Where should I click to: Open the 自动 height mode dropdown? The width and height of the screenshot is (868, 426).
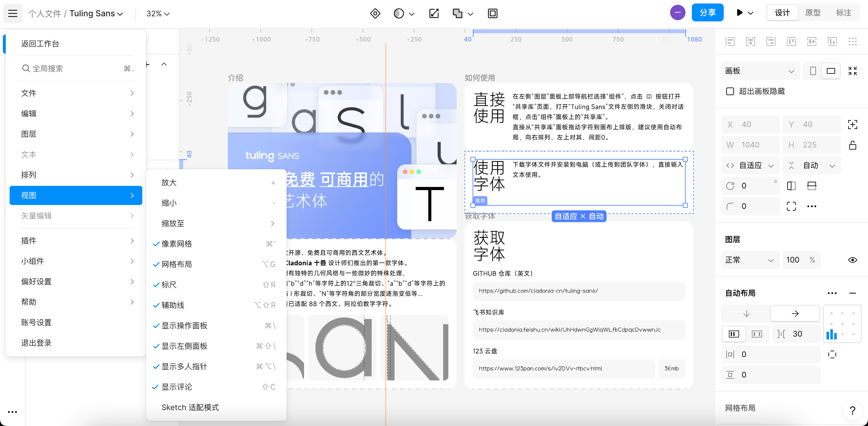pos(812,166)
